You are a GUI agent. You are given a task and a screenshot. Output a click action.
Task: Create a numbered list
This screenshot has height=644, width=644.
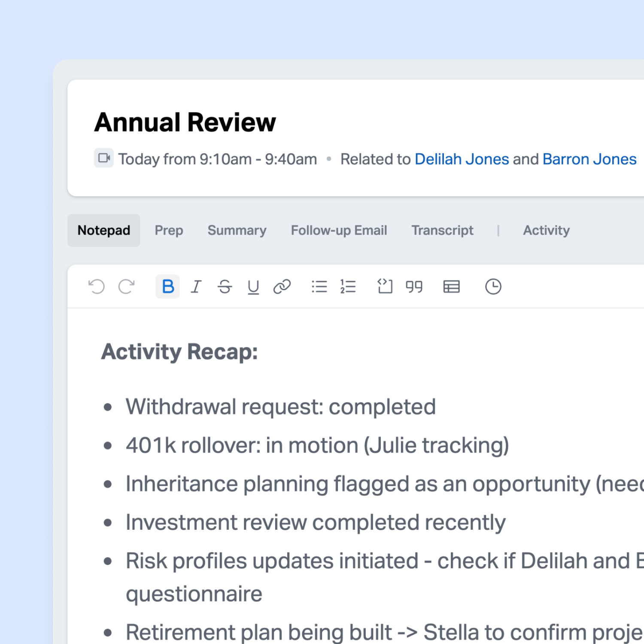coord(348,286)
